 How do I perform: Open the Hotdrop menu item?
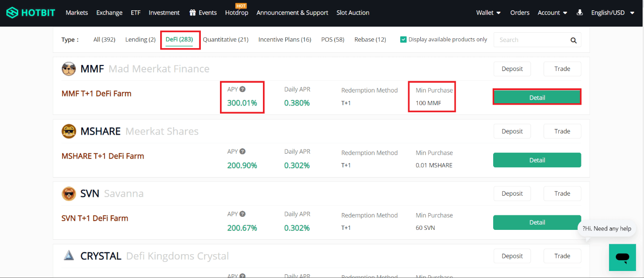tap(237, 13)
